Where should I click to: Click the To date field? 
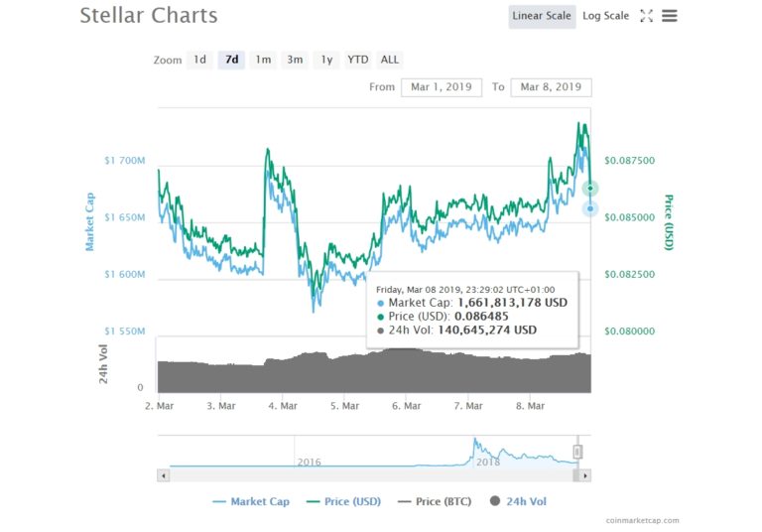551,87
